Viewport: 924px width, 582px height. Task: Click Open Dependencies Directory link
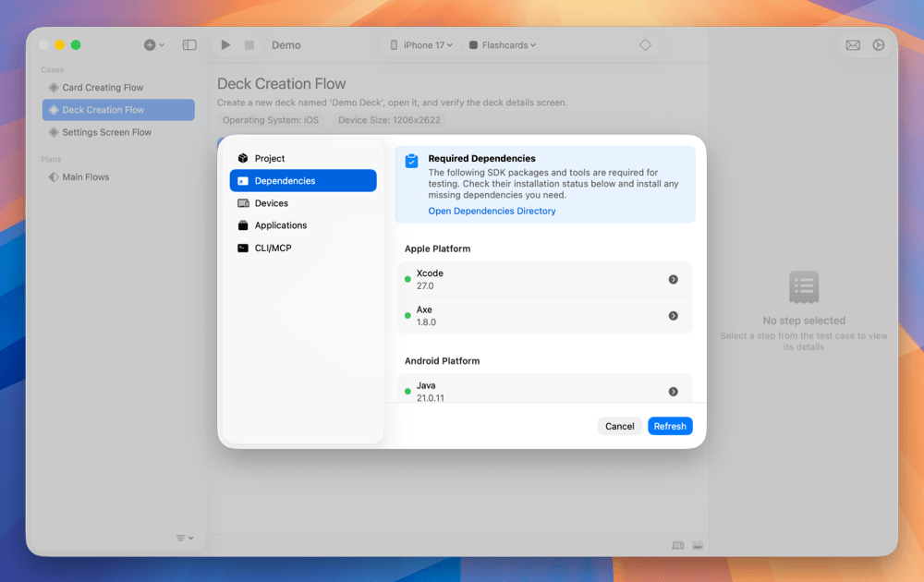(x=492, y=211)
